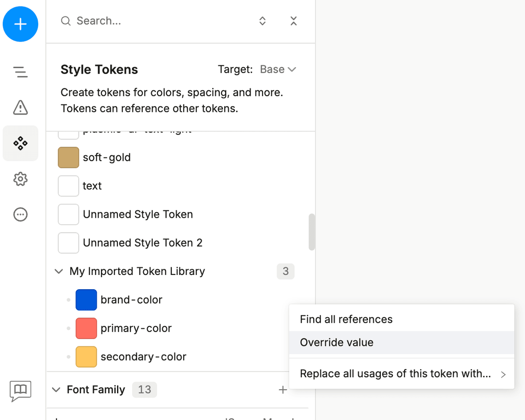Close the panel with collapse X icon
This screenshot has height=420, width=525.
click(293, 21)
